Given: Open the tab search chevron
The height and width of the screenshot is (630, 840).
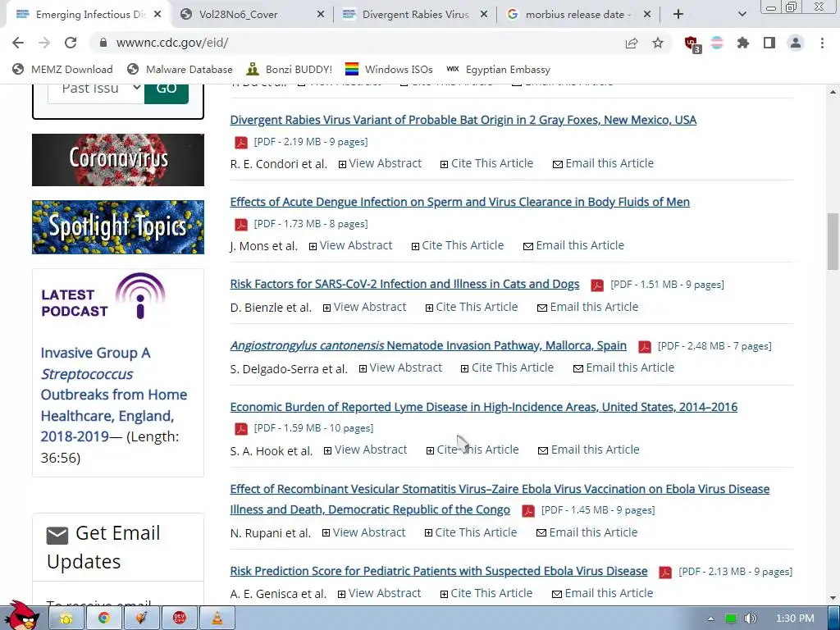Looking at the screenshot, I should pyautogui.click(x=742, y=15).
